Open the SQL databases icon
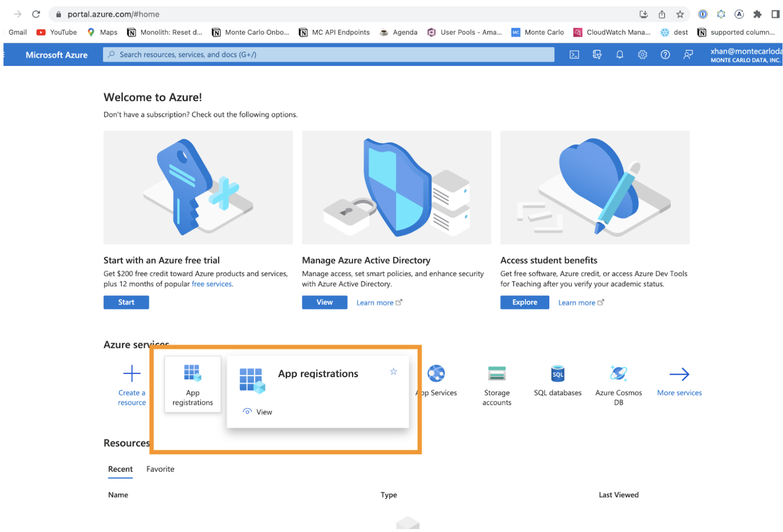The image size is (783, 532). (x=558, y=373)
